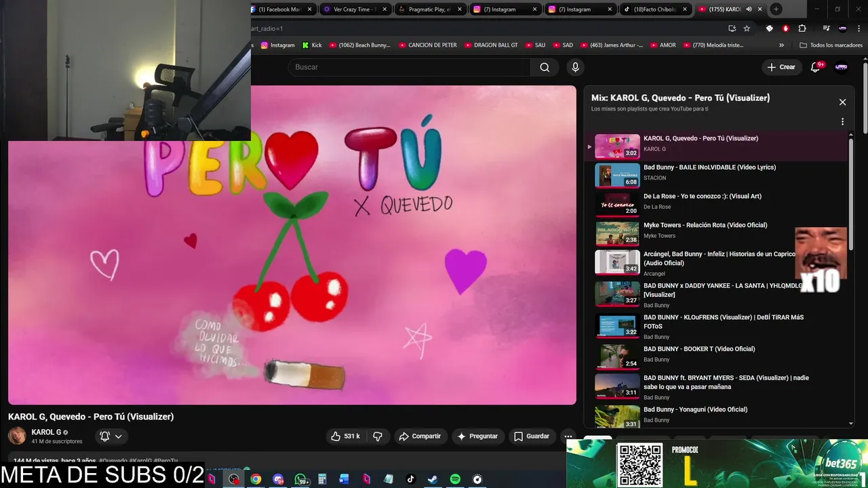
Task: Mute the KAROL G tab speaker icon
Action: pyautogui.click(x=749, y=9)
